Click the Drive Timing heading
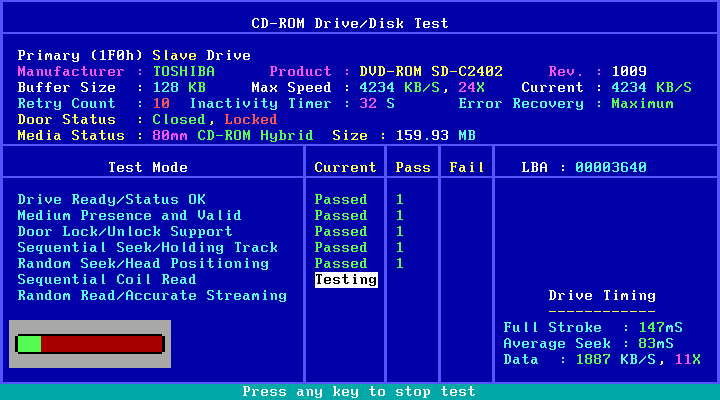The image size is (720, 400). point(602,296)
